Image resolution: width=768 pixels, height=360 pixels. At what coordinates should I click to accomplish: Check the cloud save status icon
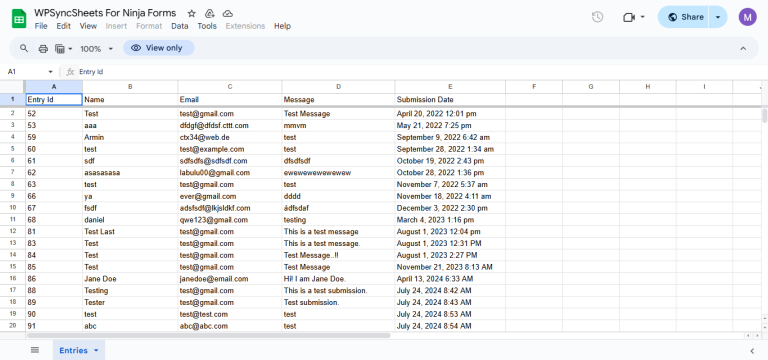227,13
